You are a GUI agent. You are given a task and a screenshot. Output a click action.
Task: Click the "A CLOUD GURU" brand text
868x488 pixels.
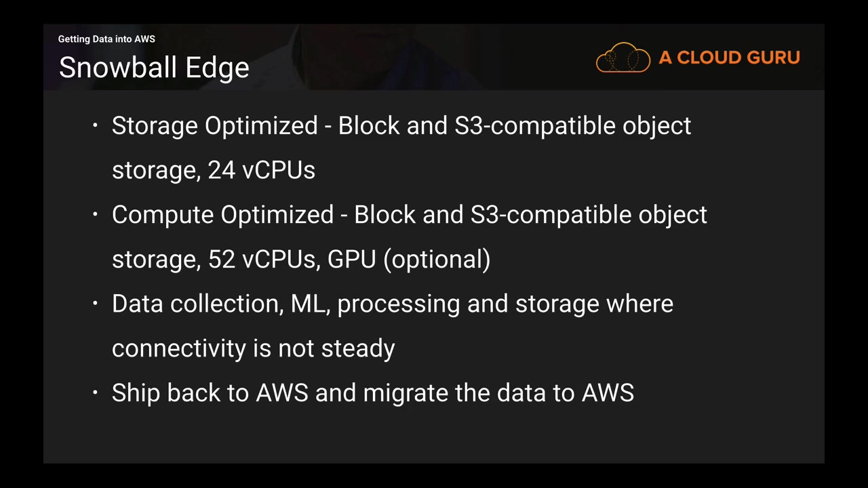pos(729,58)
